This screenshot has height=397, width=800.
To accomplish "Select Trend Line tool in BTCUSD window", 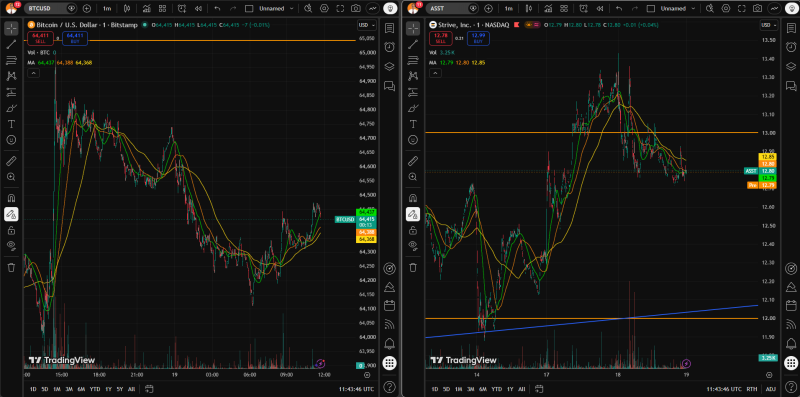I will [x=11, y=44].
